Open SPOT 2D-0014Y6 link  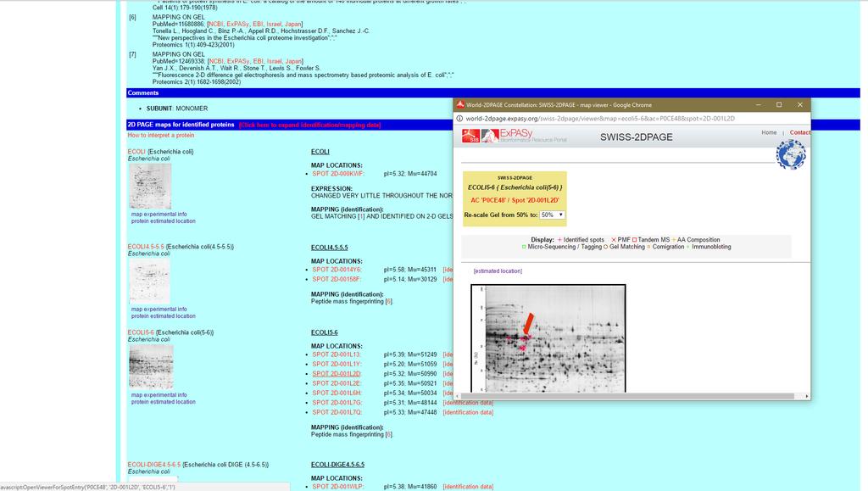click(x=337, y=270)
